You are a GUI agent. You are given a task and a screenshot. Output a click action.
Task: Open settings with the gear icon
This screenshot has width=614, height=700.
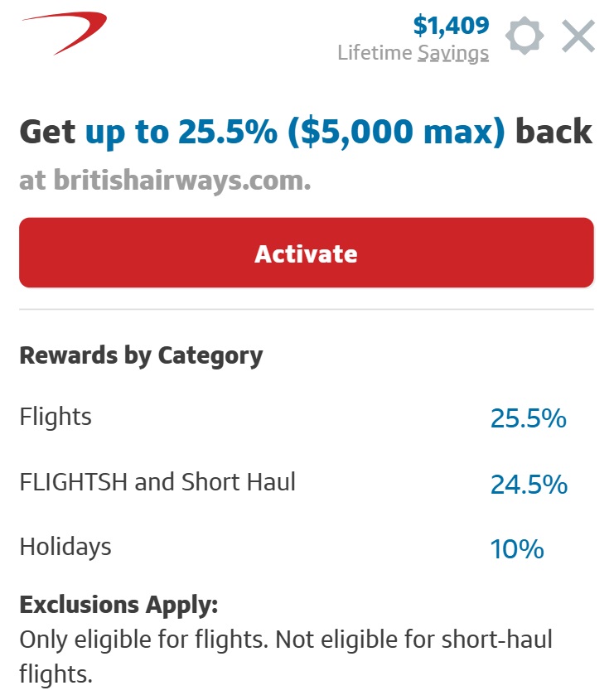click(525, 36)
